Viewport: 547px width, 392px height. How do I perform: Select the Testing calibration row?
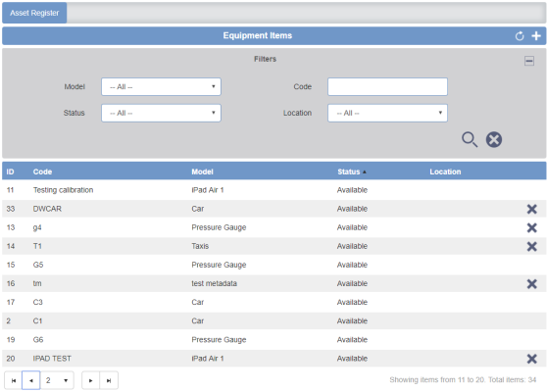pos(274,190)
